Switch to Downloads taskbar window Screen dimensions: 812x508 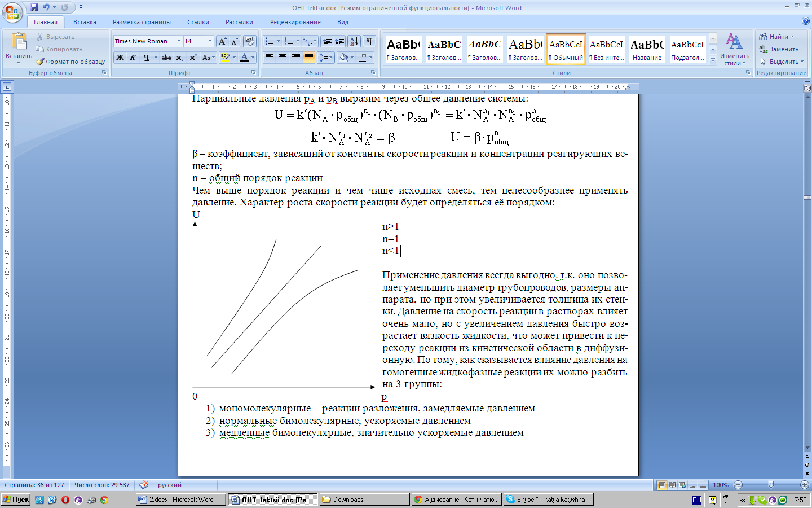pos(364,500)
